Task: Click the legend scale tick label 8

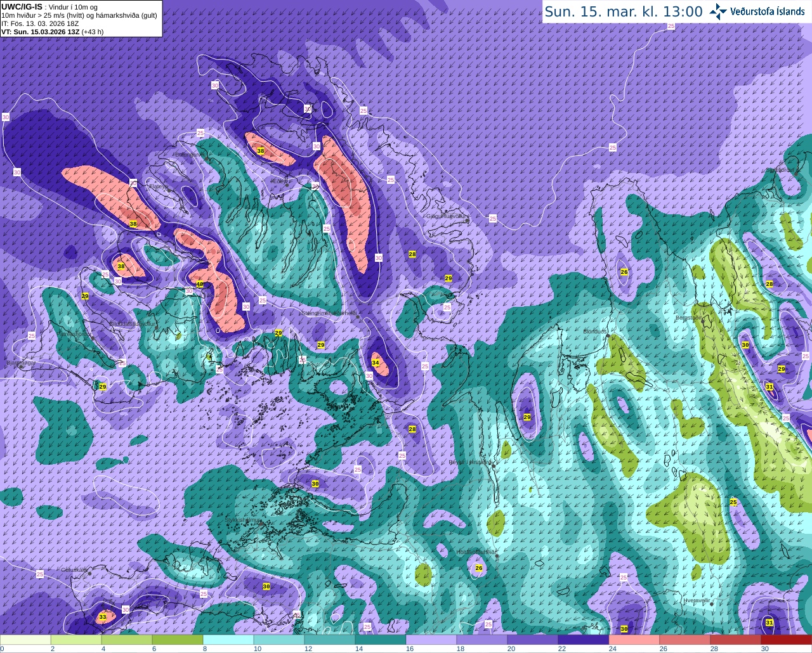Action: (205, 649)
